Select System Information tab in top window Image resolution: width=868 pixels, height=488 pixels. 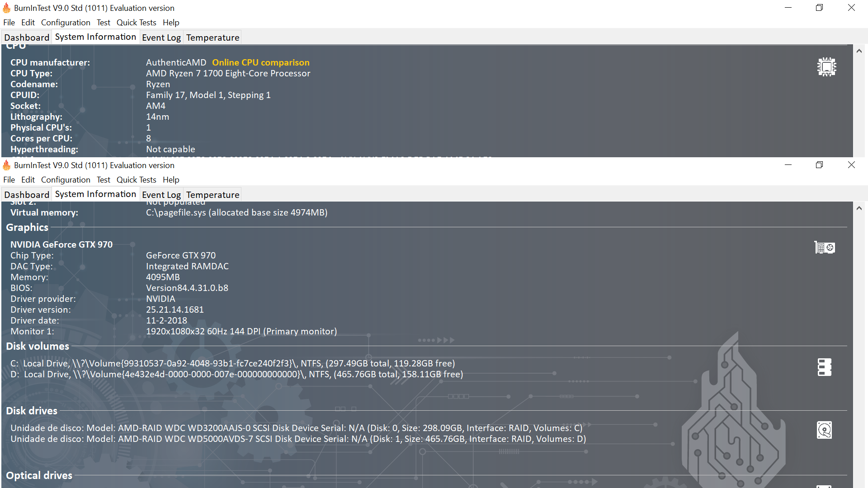pyautogui.click(x=95, y=37)
